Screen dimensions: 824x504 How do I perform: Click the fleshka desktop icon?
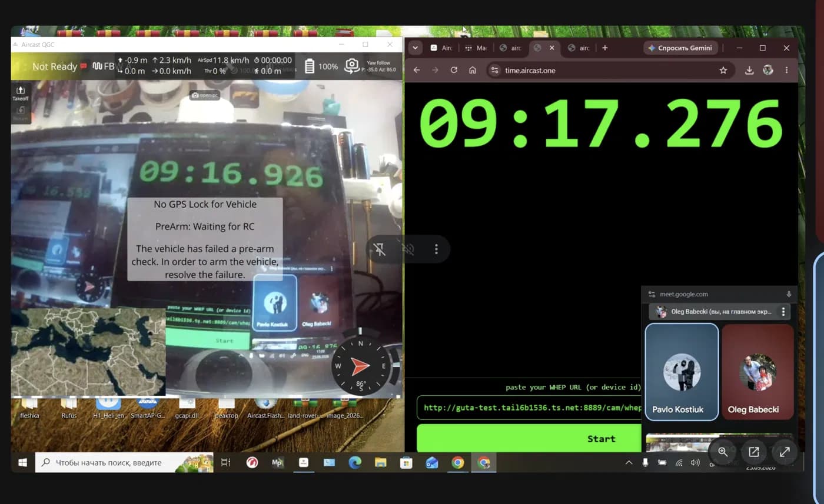[28, 409]
